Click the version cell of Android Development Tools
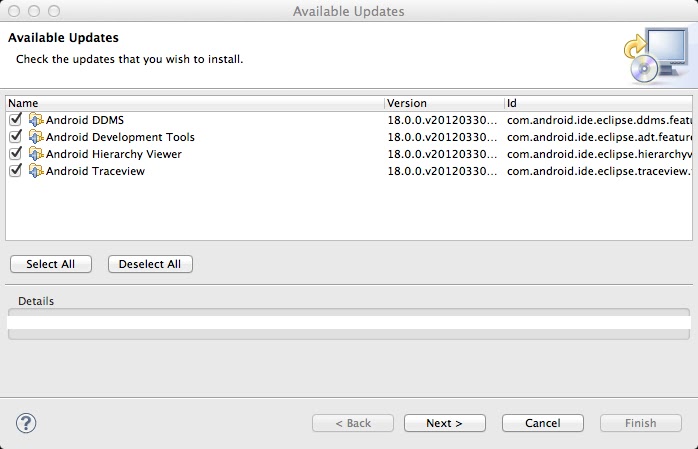The image size is (698, 449). click(x=442, y=137)
